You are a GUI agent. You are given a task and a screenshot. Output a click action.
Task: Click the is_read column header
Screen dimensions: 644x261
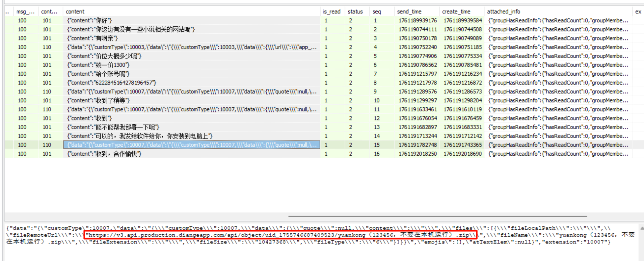tap(332, 12)
